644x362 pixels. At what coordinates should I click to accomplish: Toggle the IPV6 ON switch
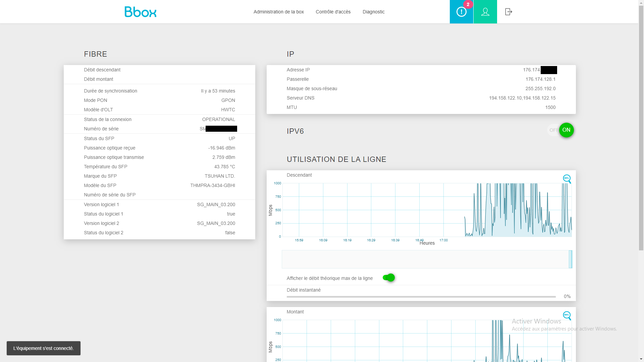pos(566,130)
